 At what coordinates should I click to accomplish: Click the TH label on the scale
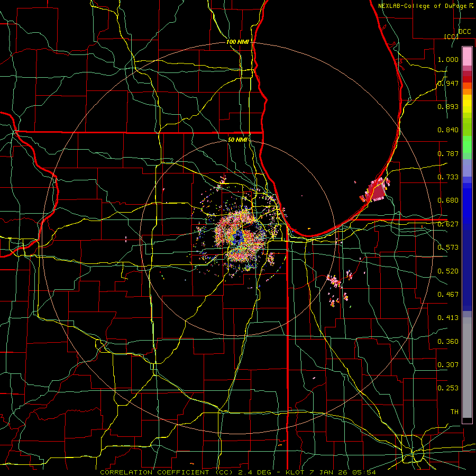click(x=454, y=412)
